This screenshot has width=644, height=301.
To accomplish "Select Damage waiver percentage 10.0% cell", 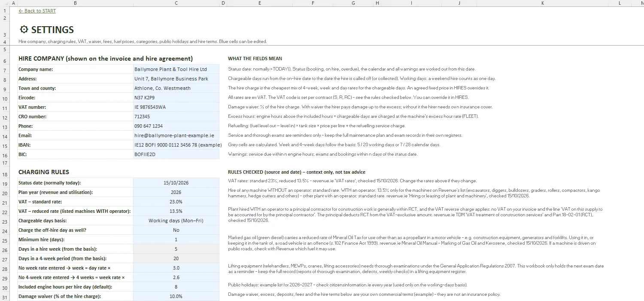I will coord(176,296).
